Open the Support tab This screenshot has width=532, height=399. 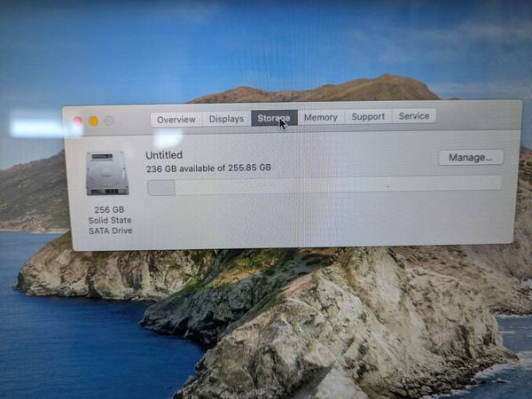368,116
